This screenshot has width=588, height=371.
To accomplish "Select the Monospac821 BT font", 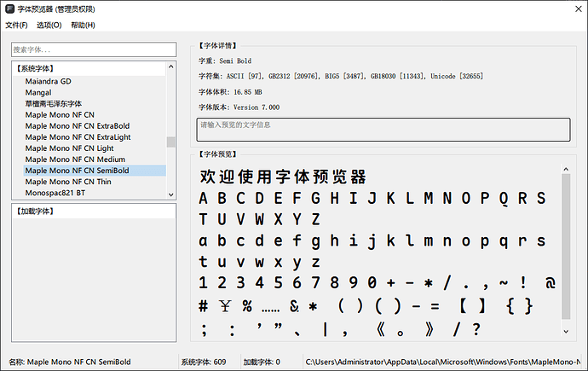I will coord(55,192).
